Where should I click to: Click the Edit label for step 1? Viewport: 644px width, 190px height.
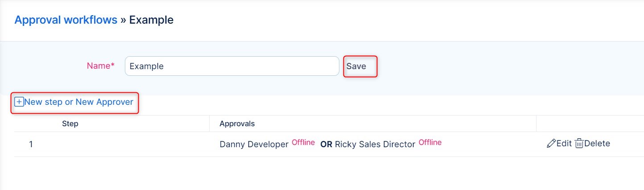click(x=564, y=144)
